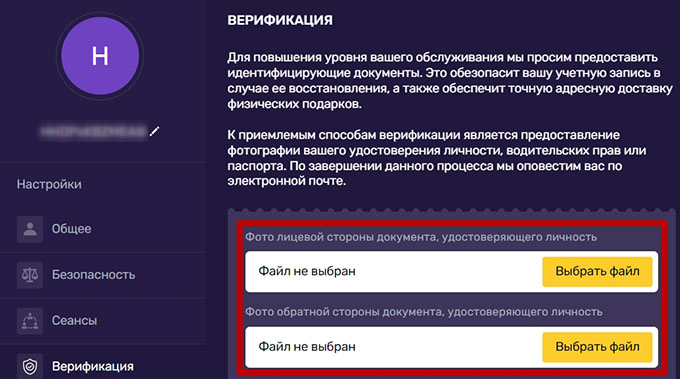Viewport: 680px width, 379px height.
Task: Open the Общее settings section
Action: 102,229
